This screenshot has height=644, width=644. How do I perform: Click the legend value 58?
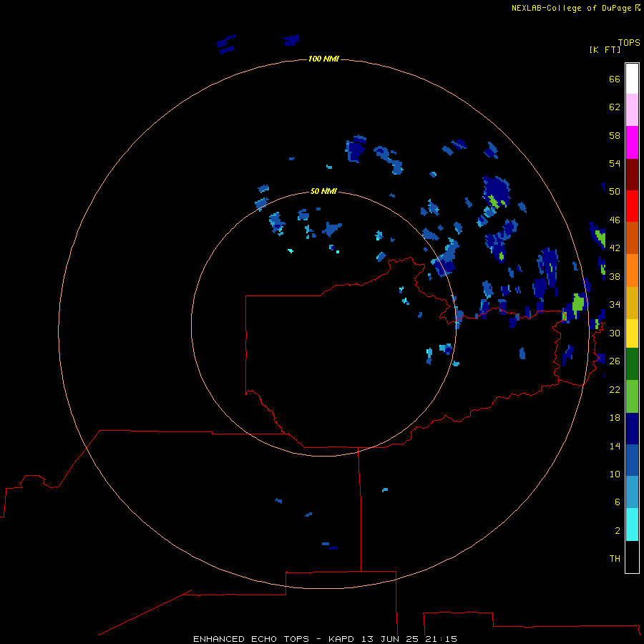pos(615,135)
